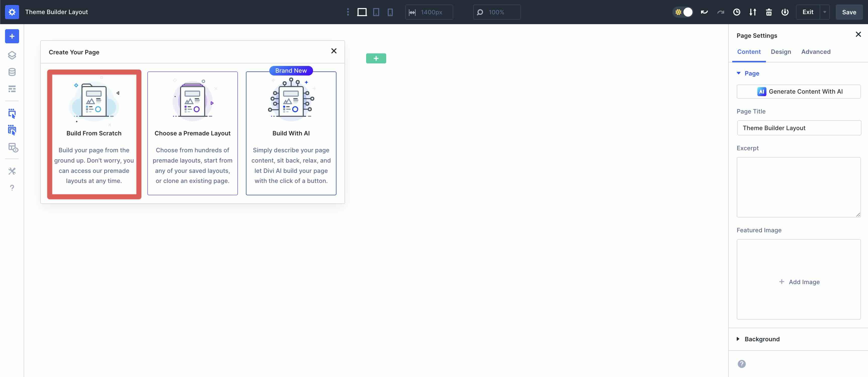This screenshot has height=377, width=868.
Task: Select the tablet preview icon
Action: click(x=376, y=12)
